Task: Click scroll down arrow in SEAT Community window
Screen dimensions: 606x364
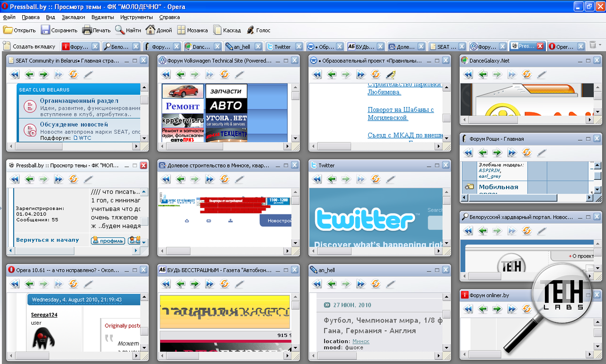Action: [144, 138]
